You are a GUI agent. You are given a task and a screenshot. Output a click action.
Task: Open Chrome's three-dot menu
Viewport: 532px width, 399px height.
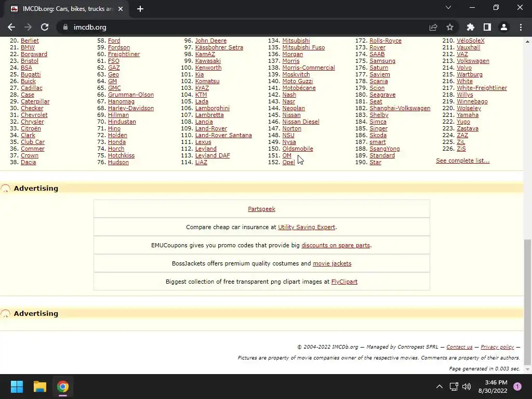click(521, 27)
